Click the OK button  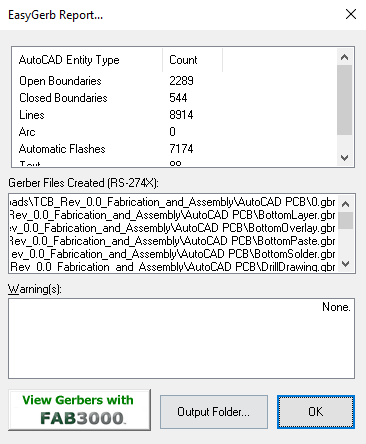pyautogui.click(x=316, y=412)
